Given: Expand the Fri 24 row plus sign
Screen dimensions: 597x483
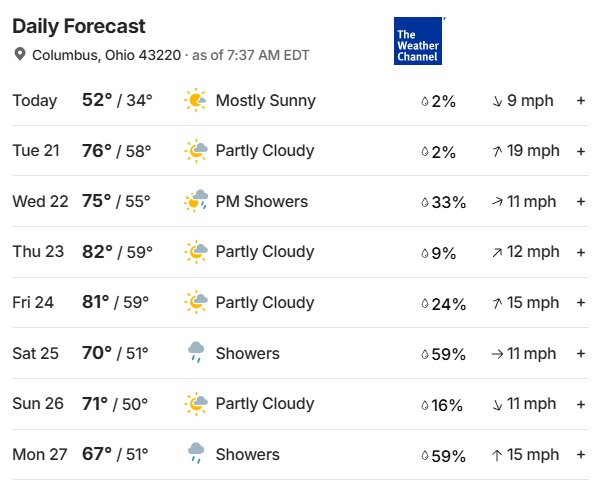Looking at the screenshot, I should [581, 303].
